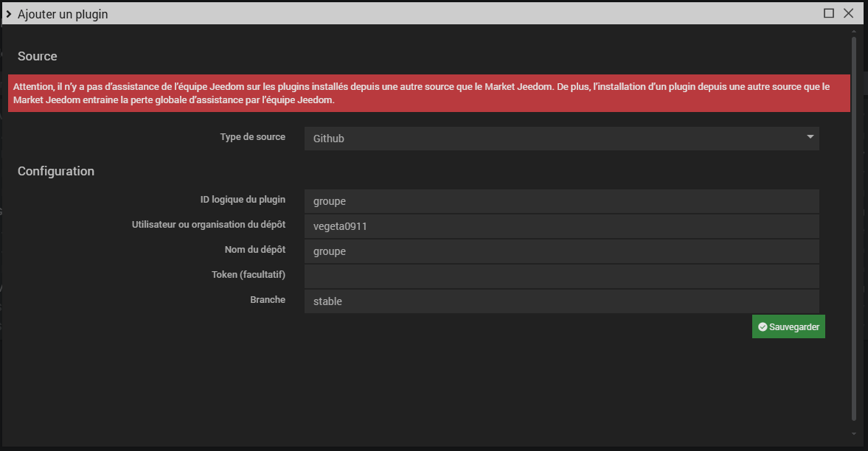Click the Branche field containing stable
This screenshot has width=868, height=451.
coord(560,301)
